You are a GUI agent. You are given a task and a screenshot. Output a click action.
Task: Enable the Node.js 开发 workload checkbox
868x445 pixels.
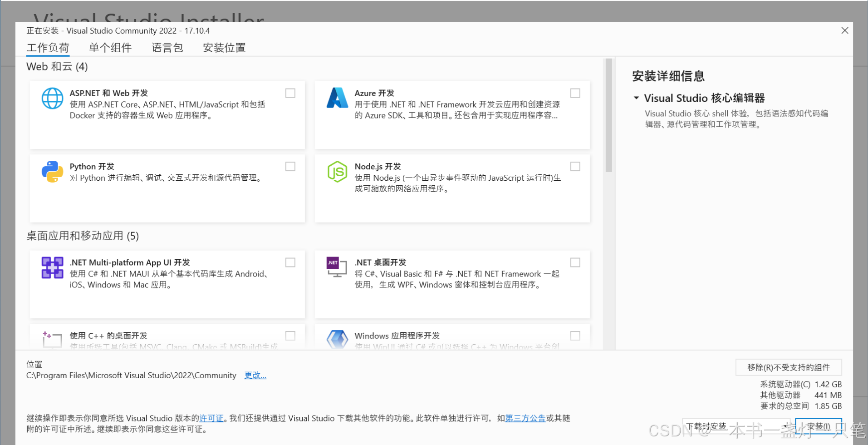pos(575,167)
